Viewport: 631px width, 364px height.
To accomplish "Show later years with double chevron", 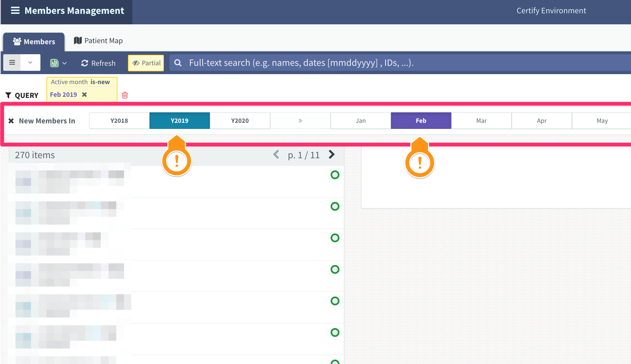I will (300, 121).
